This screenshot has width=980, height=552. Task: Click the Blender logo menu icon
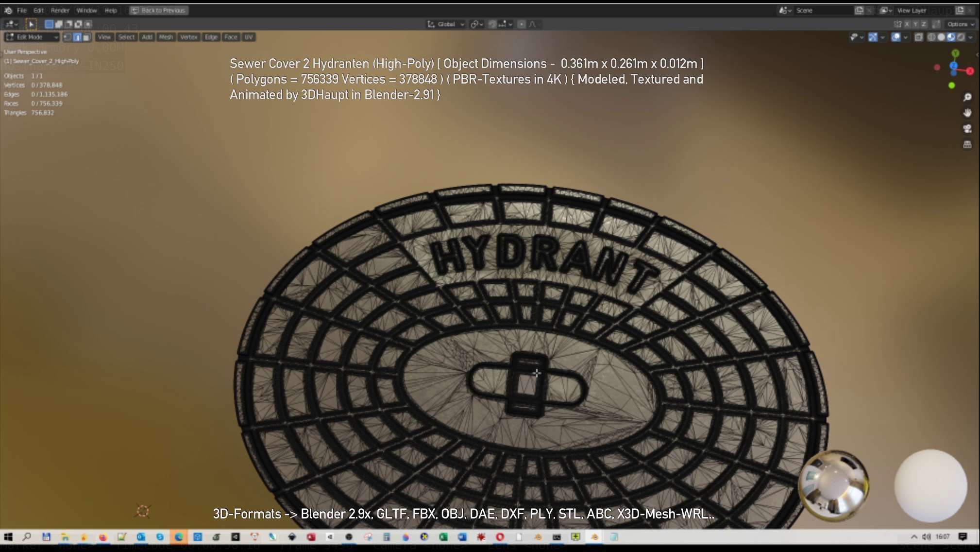point(8,10)
